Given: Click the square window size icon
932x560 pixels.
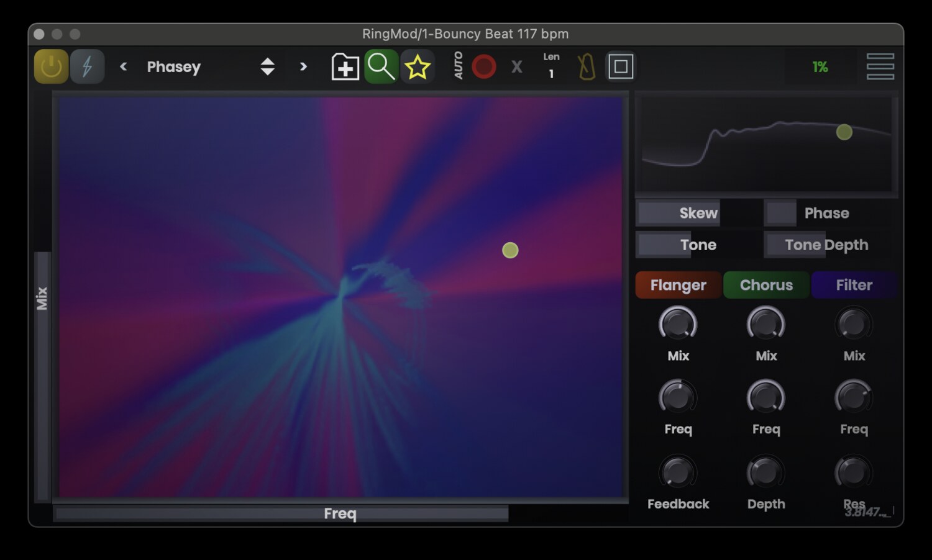Looking at the screenshot, I should pos(620,66).
